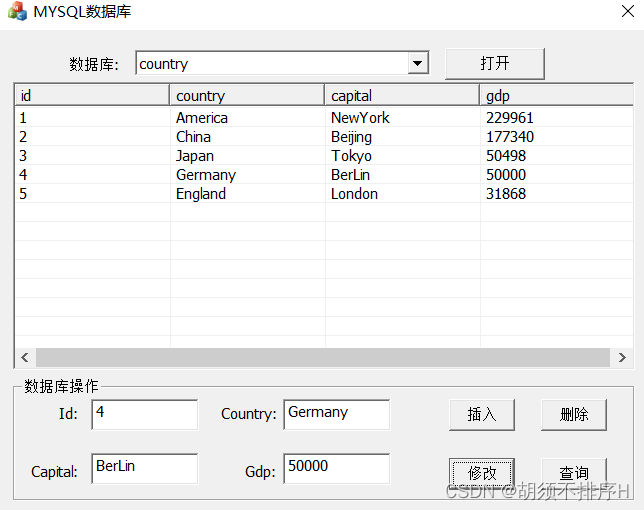Focus the Country input field
Image resolution: width=644 pixels, height=510 pixels.
tap(336, 414)
